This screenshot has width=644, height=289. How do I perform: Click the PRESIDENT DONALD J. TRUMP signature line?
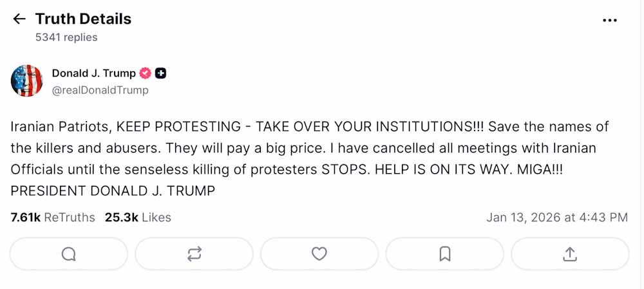[x=113, y=191]
